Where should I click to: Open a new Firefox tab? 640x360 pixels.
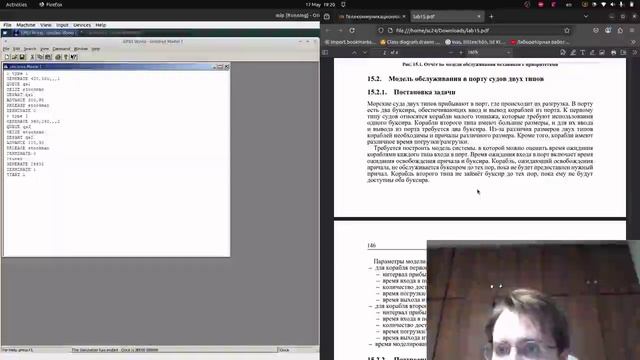click(x=491, y=16)
